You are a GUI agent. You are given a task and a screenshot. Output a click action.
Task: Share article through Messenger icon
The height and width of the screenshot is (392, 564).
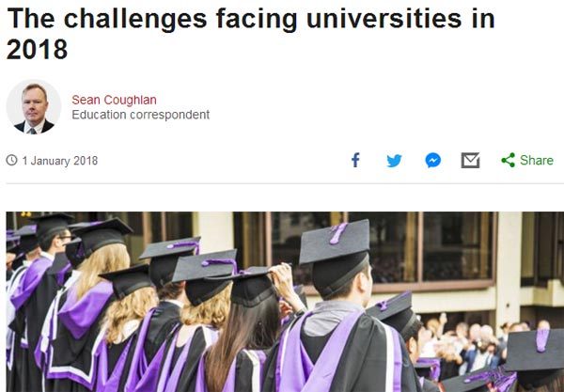[432, 160]
